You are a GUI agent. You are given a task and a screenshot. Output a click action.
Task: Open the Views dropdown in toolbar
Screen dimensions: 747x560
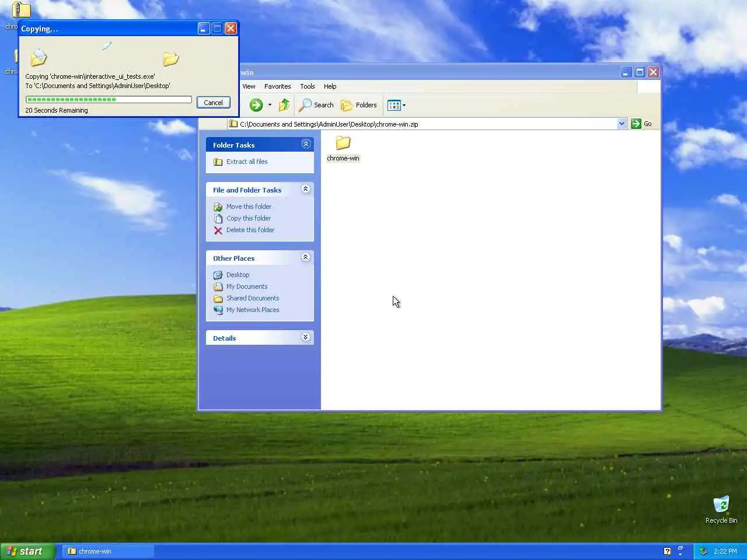pyautogui.click(x=397, y=105)
